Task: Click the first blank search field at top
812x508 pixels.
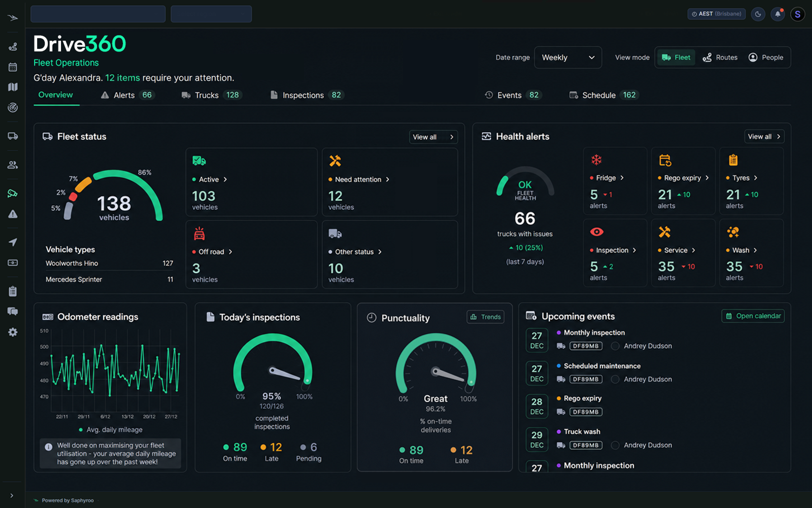Action: tap(98, 14)
